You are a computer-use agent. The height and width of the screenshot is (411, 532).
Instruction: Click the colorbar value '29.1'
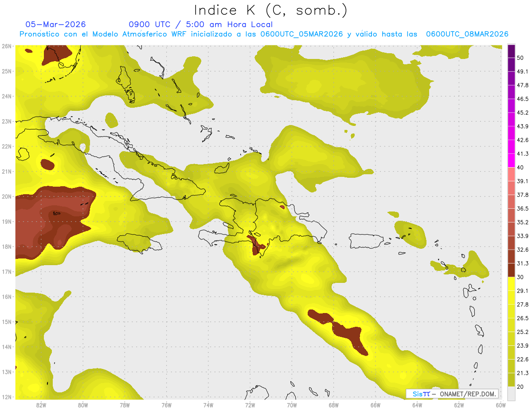[x=523, y=291]
